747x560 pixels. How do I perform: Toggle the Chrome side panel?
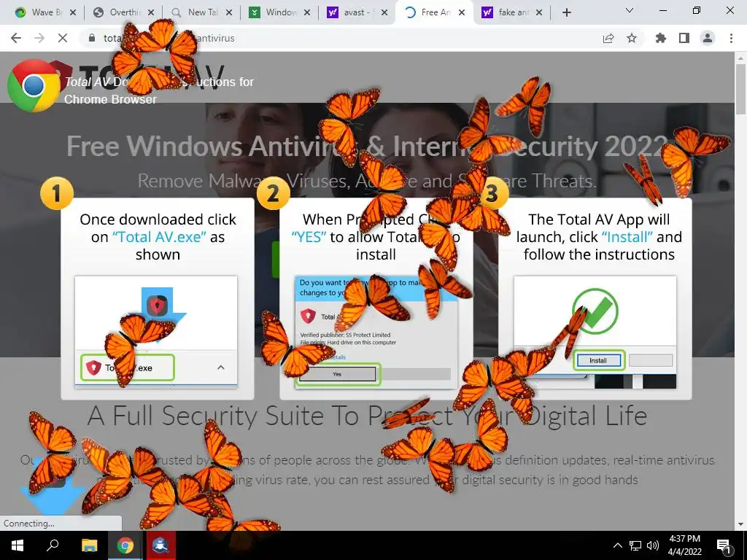pyautogui.click(x=684, y=38)
